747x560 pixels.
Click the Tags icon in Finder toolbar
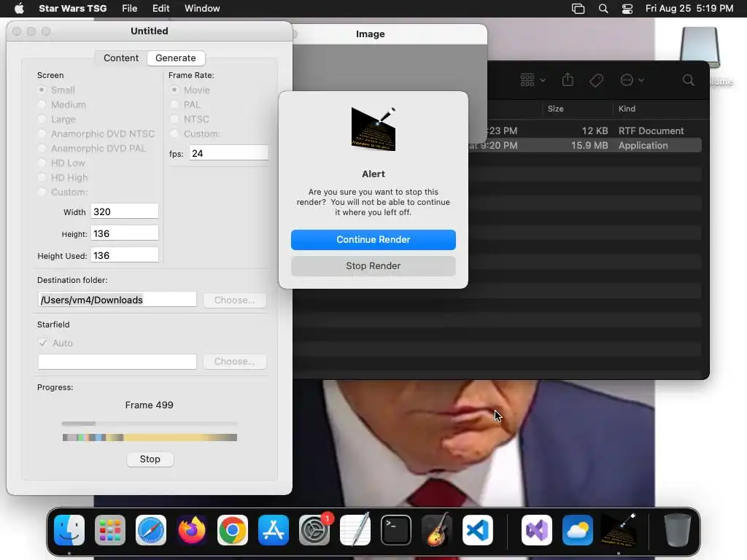point(597,80)
